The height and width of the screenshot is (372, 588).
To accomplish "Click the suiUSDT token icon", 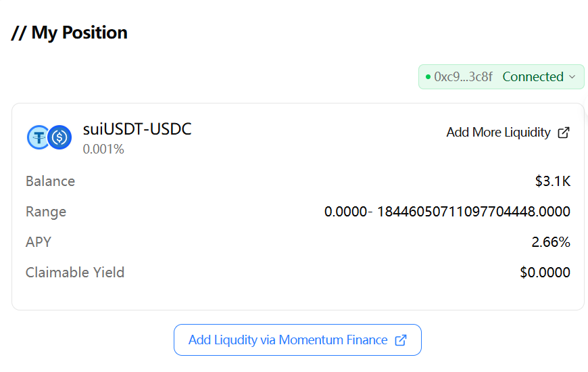I will [x=37, y=137].
